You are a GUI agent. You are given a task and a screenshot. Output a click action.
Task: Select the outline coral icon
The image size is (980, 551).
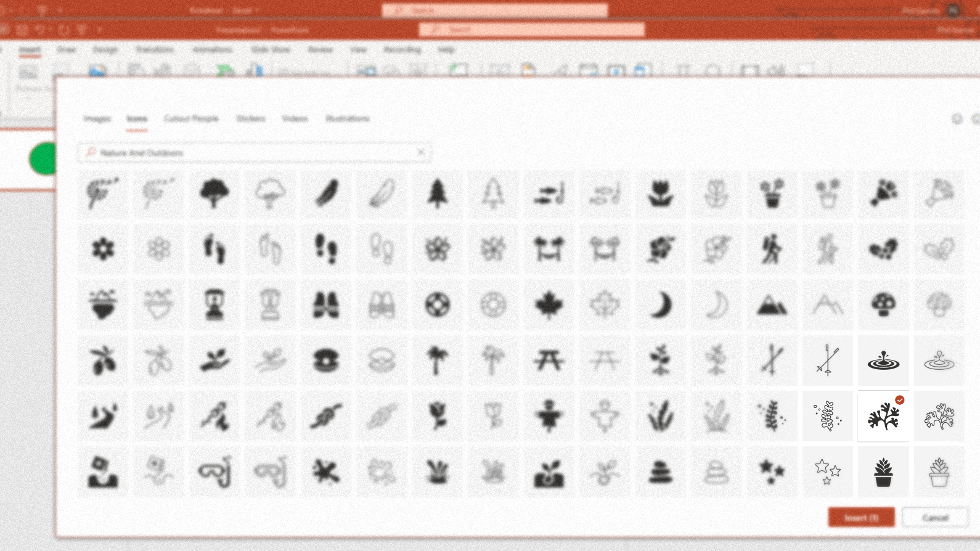point(939,417)
